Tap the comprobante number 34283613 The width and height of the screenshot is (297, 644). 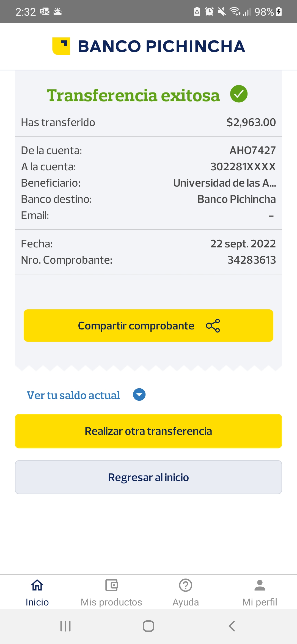[x=251, y=260]
